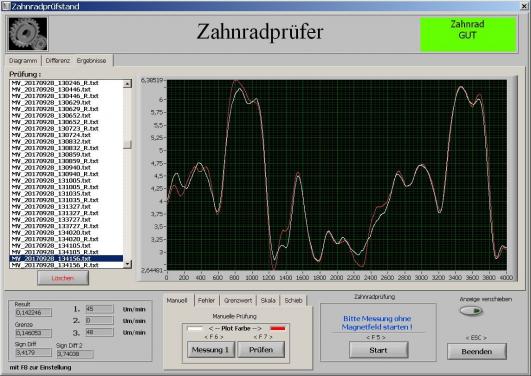Open the Fehler tab
This screenshot has width=531, height=376.
(207, 300)
